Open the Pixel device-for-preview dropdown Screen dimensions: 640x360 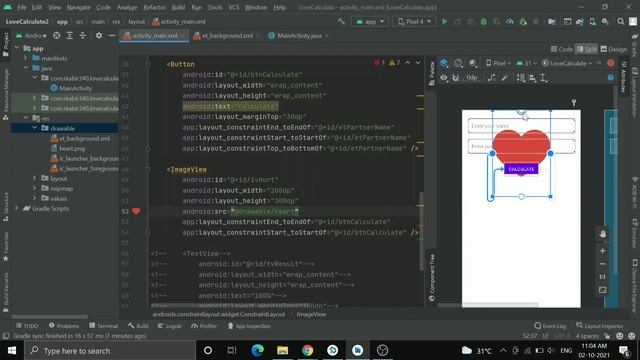click(498, 63)
